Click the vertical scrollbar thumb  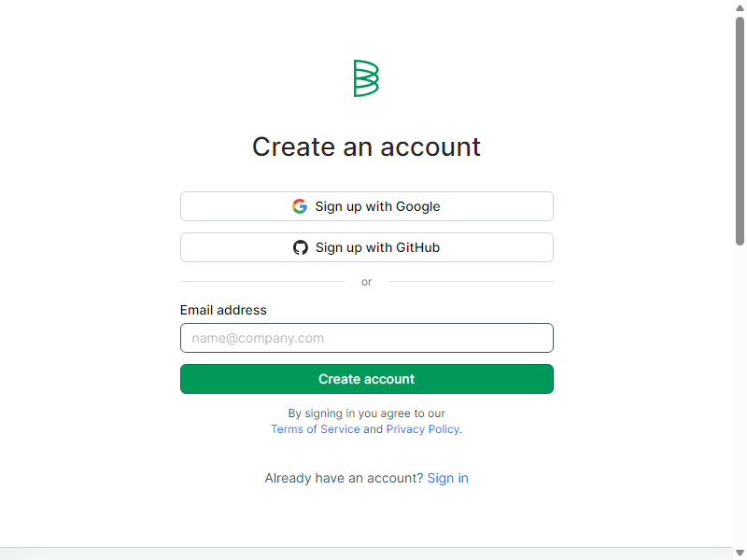coord(740,131)
